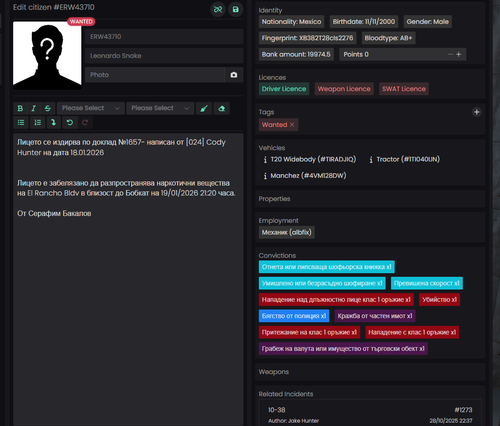
Task: Click the camera icon next to Photo
Action: coord(234,75)
